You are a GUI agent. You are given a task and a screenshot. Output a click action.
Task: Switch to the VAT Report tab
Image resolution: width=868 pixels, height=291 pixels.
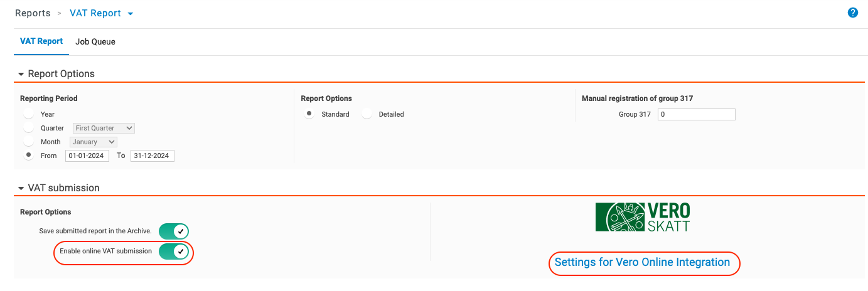tap(41, 41)
